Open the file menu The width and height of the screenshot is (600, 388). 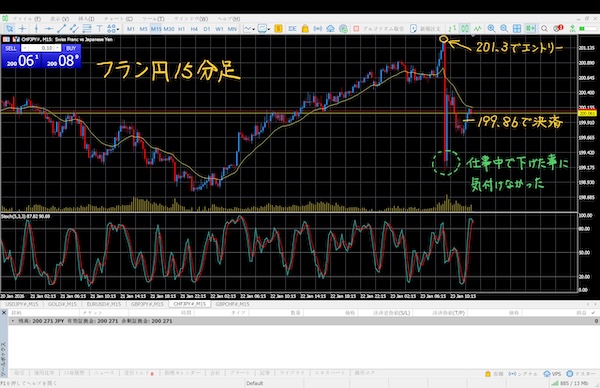(x=26, y=19)
